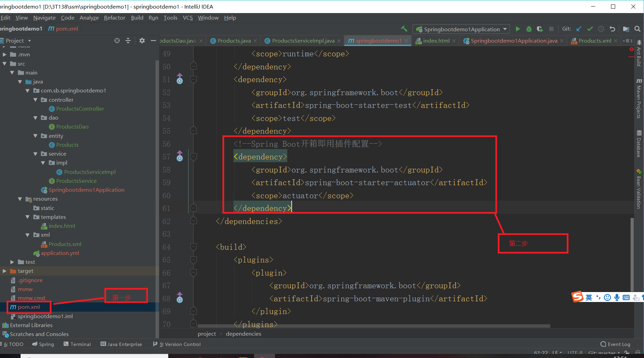The width and height of the screenshot is (644, 358).
Task: Collapse the service package
Action: coord(35,154)
